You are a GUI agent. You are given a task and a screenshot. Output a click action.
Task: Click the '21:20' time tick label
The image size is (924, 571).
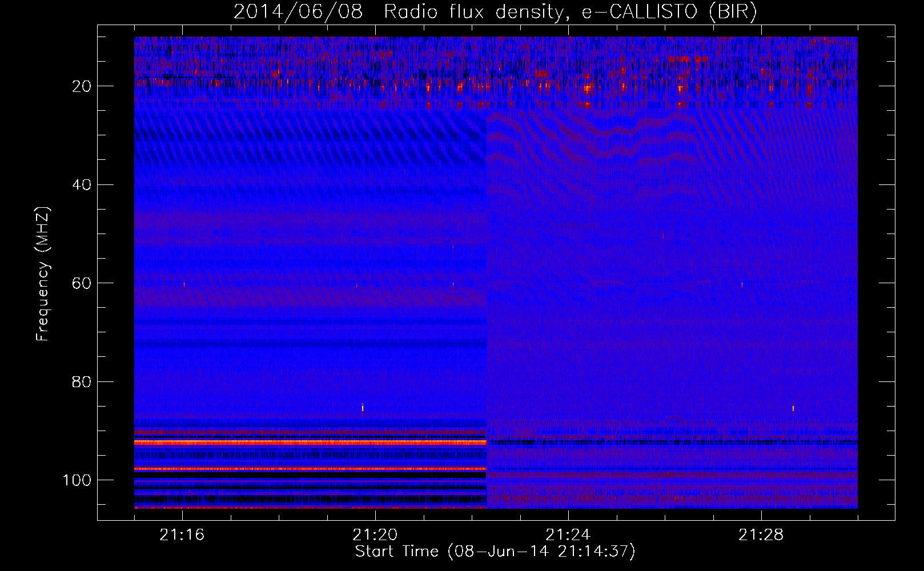pos(375,534)
